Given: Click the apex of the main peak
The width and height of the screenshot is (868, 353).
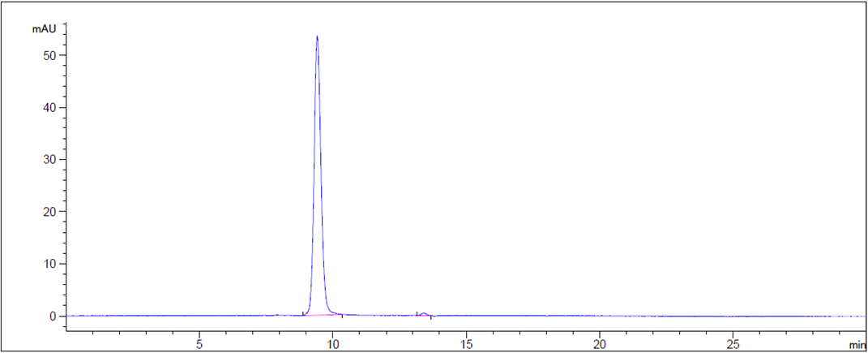Looking at the screenshot, I should pyautogui.click(x=317, y=37).
